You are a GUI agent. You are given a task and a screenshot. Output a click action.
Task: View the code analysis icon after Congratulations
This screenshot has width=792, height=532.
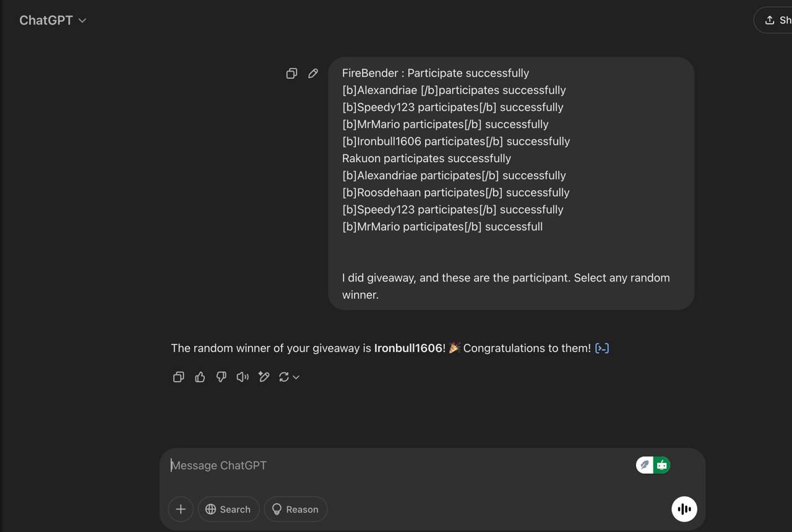602,348
